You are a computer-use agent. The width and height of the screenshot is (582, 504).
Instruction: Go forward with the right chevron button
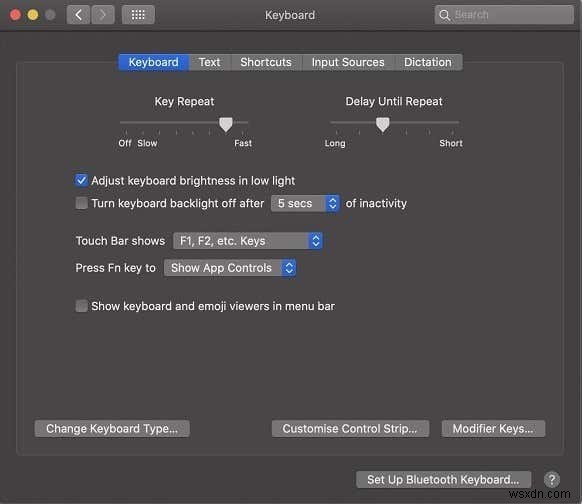click(x=103, y=15)
